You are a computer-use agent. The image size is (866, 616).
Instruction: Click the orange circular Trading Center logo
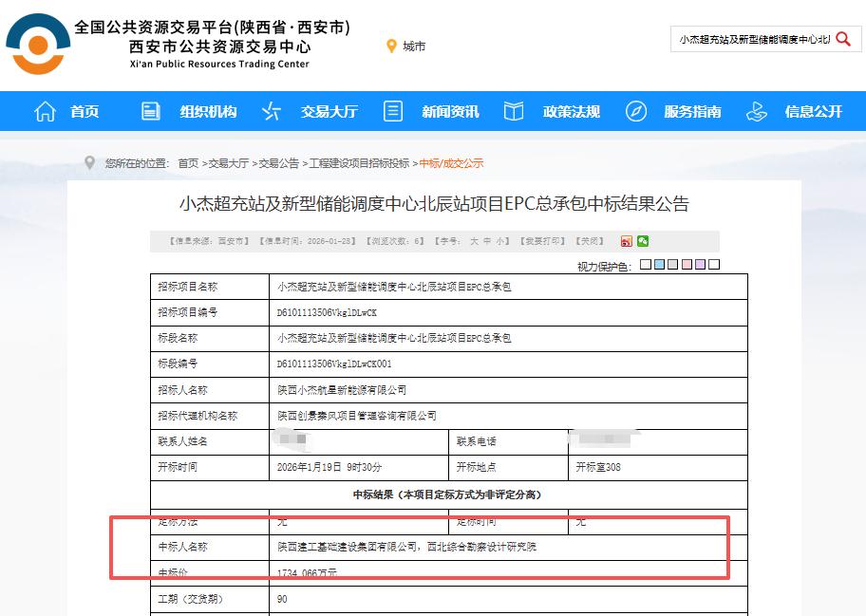(36, 43)
